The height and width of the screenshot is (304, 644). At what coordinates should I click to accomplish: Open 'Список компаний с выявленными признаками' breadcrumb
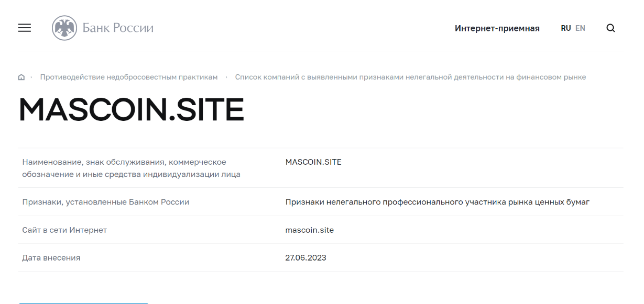tap(410, 77)
